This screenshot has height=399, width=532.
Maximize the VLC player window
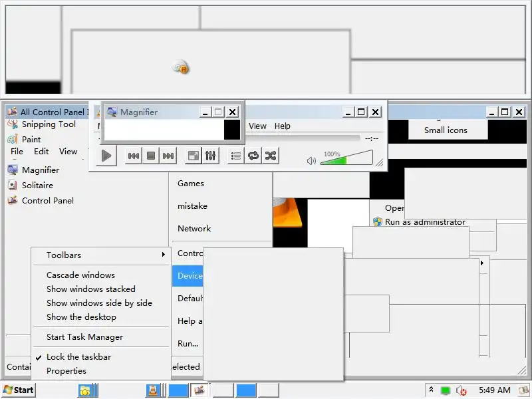click(x=361, y=112)
